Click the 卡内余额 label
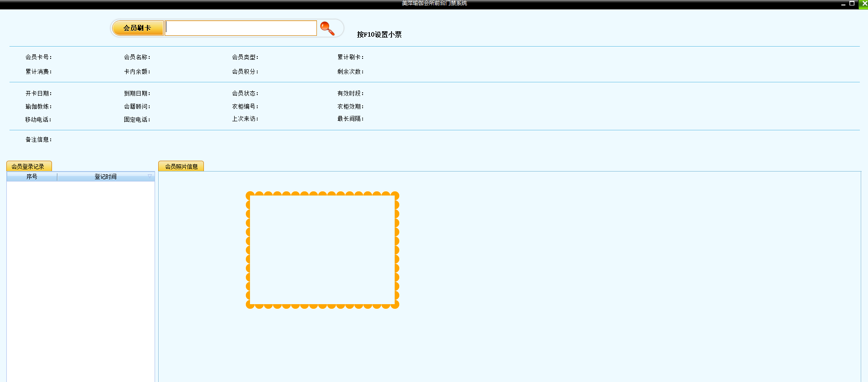 pos(137,72)
